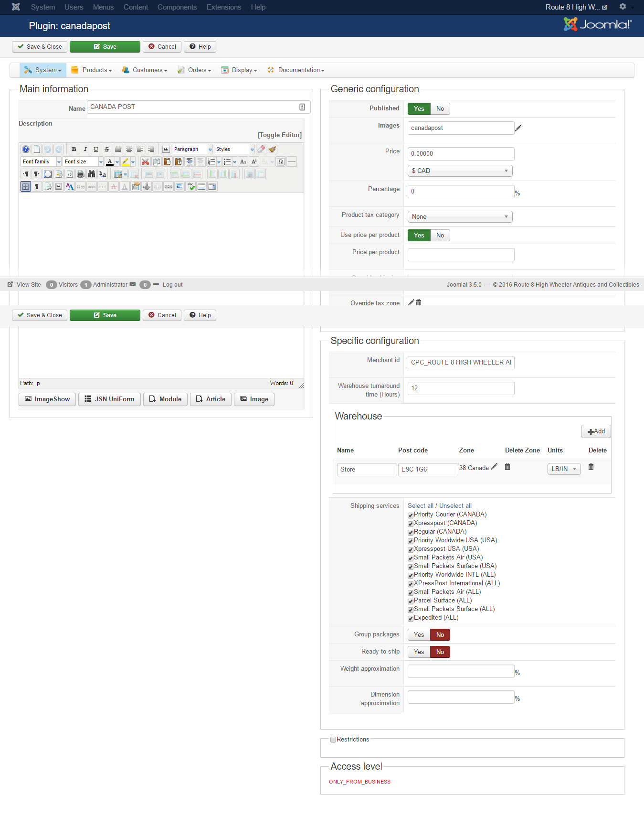Image resolution: width=644 pixels, height=827 pixels.
Task: Open the Products menu
Action: [x=92, y=70]
